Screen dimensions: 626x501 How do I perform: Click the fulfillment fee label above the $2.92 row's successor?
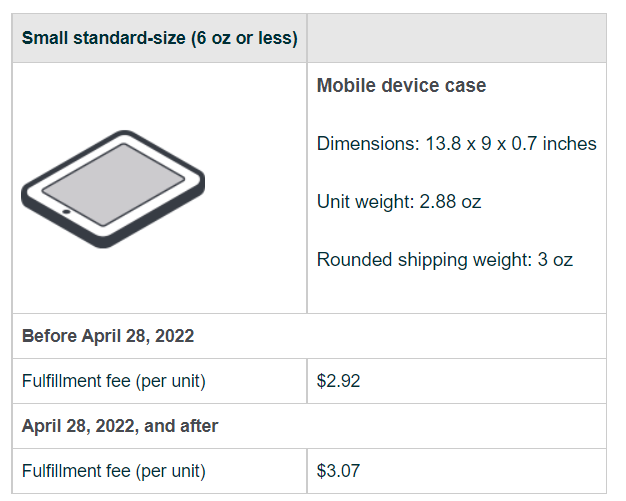coord(114,381)
